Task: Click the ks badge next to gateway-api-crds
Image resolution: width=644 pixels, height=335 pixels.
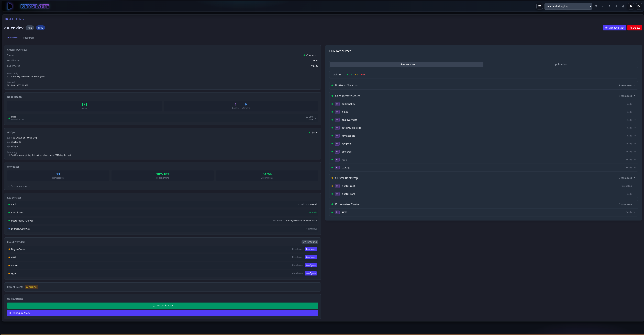Action: tap(337, 128)
